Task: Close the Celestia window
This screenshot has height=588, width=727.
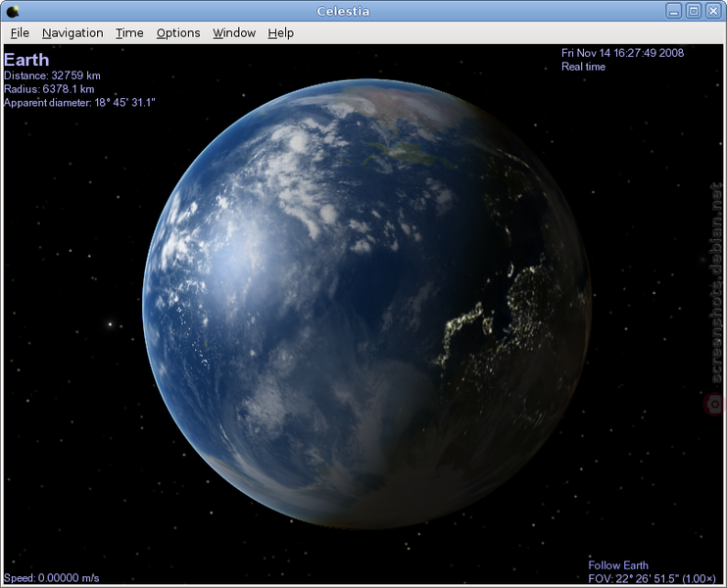Action: 713,11
